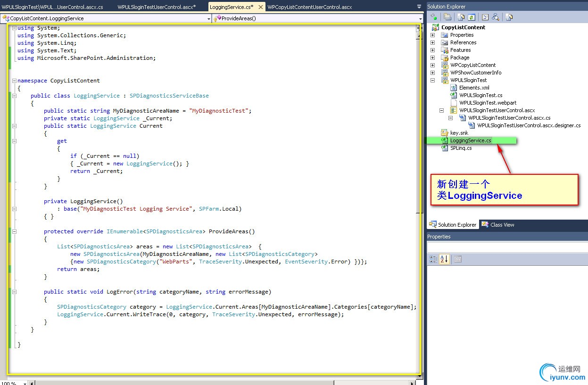The width and height of the screenshot is (588, 385).
Task: Click the editor scroll-up arrow
Action: coord(419,35)
